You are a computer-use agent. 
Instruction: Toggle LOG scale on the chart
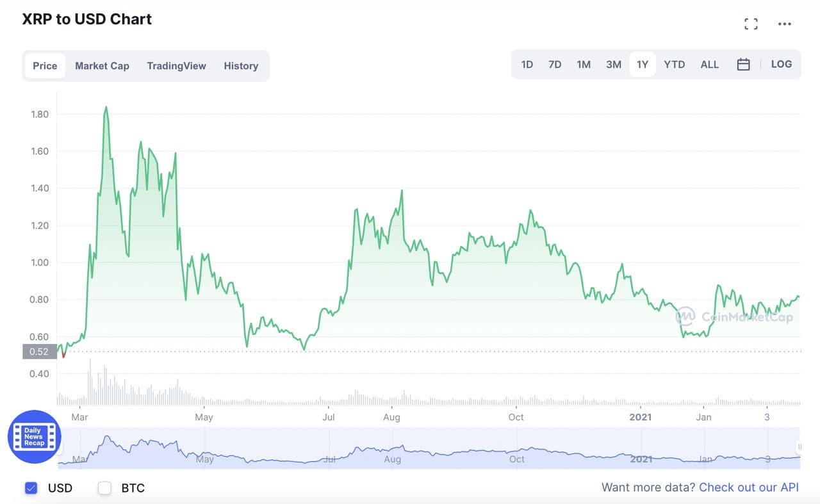(781, 64)
